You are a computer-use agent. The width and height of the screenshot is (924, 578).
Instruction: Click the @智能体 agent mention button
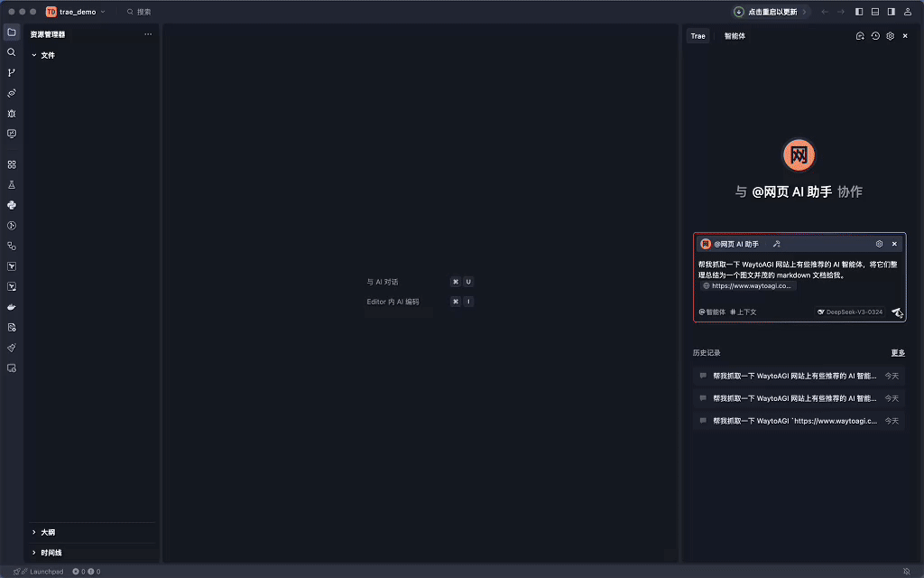click(x=712, y=312)
